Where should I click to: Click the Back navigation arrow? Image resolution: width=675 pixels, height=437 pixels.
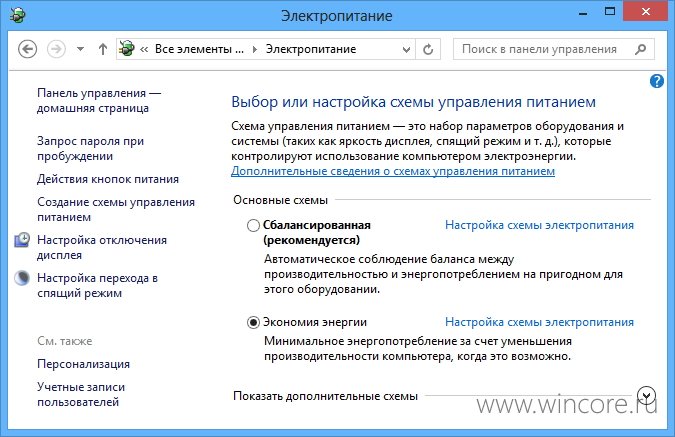pyautogui.click(x=28, y=49)
